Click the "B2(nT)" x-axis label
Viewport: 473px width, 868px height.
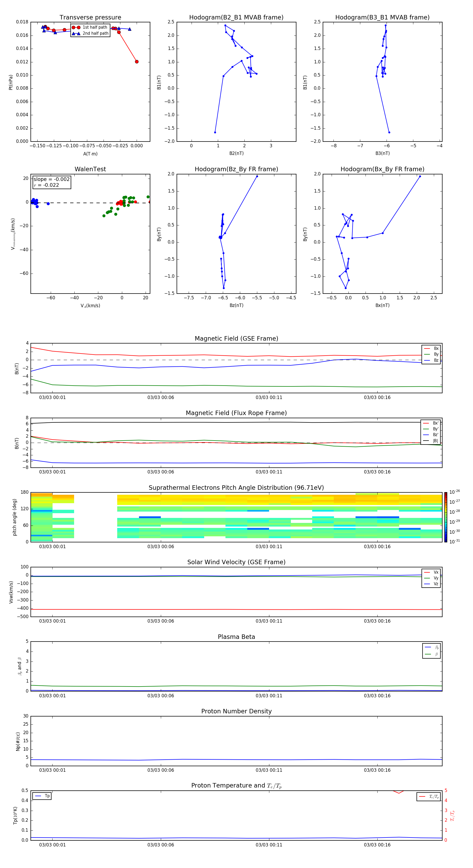click(236, 154)
